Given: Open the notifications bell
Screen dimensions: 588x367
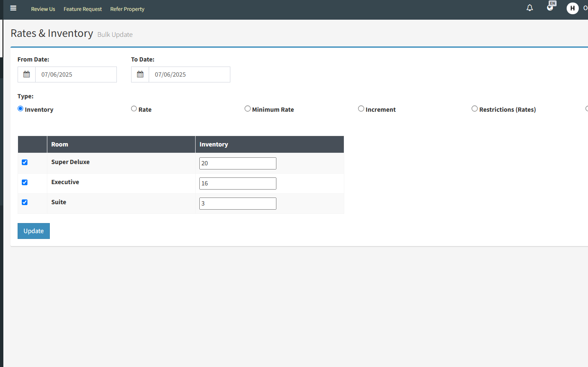Looking at the screenshot, I should tap(530, 8).
